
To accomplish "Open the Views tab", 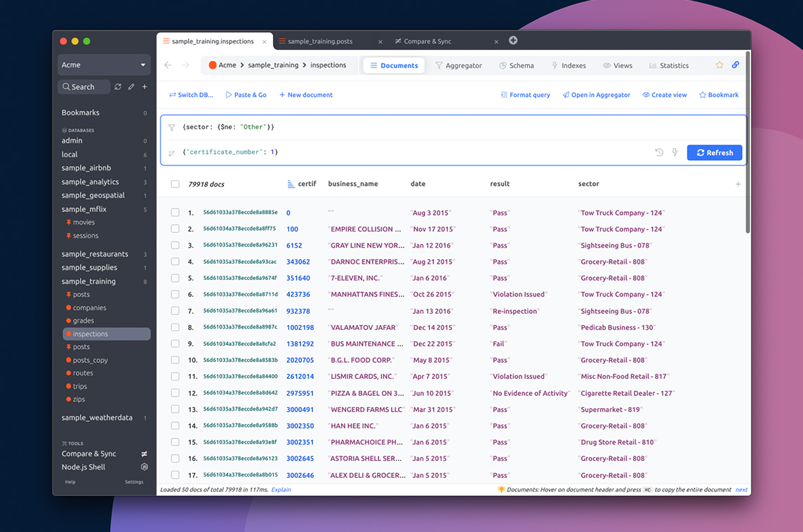I will coord(618,65).
